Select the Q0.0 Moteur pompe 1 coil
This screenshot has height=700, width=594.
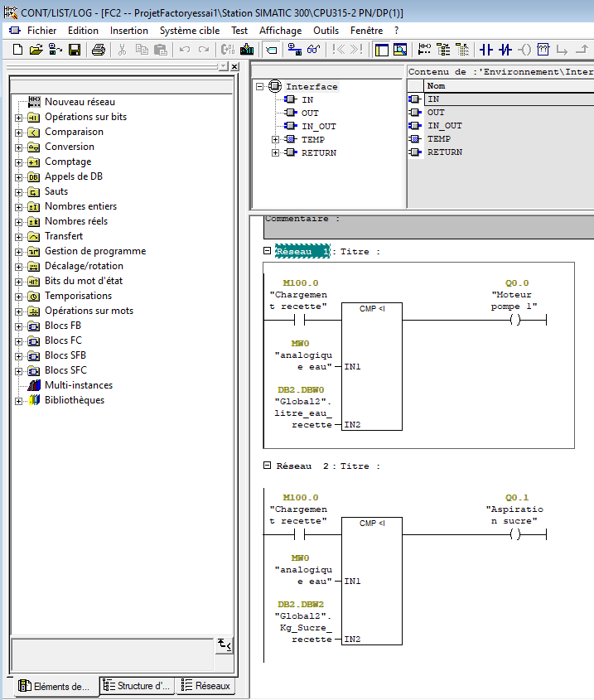click(515, 321)
